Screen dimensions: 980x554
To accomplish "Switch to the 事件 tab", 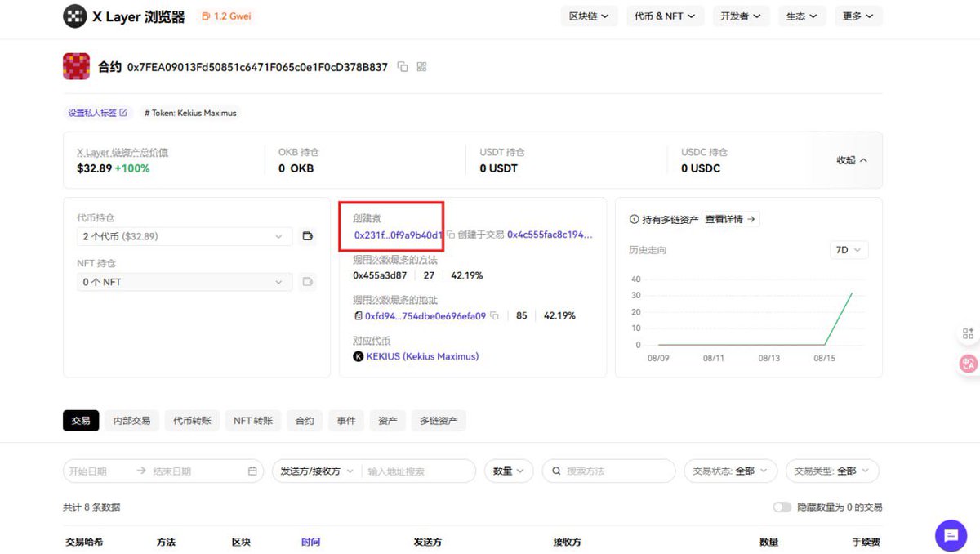I will [x=346, y=421].
